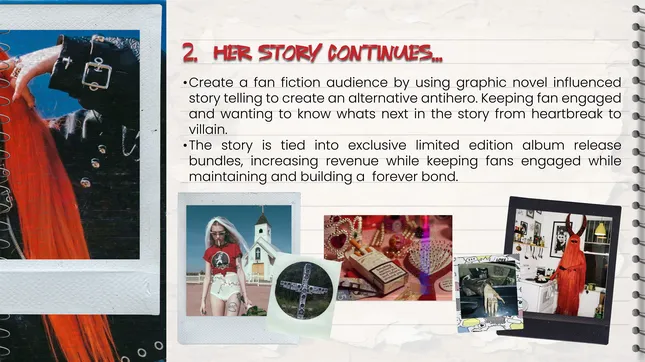
Task: Click the small hand-with-rings comic-framed photo
Action: (488, 292)
